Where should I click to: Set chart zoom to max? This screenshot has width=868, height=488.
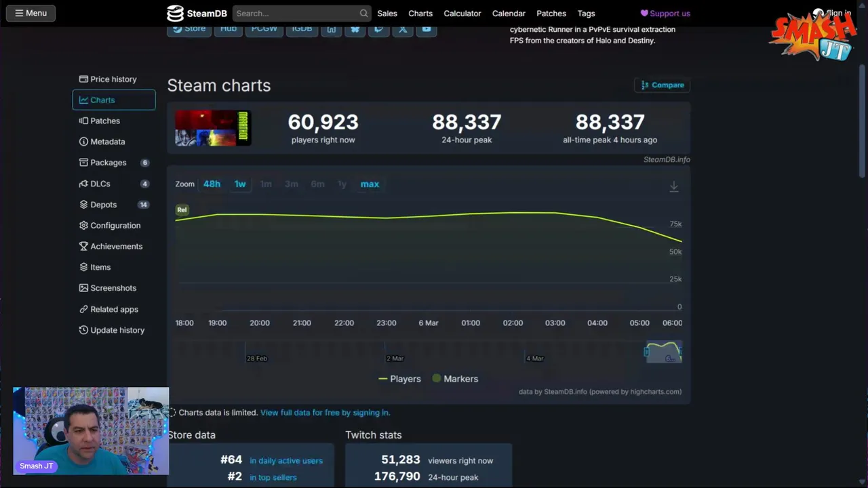tap(370, 184)
